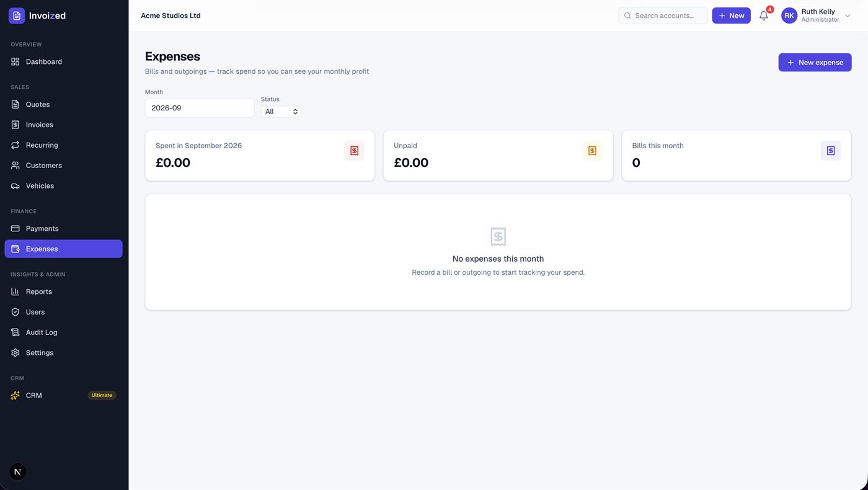This screenshot has width=868, height=490.
Task: Click the Acme Studios Ltd company name
Action: tap(170, 16)
